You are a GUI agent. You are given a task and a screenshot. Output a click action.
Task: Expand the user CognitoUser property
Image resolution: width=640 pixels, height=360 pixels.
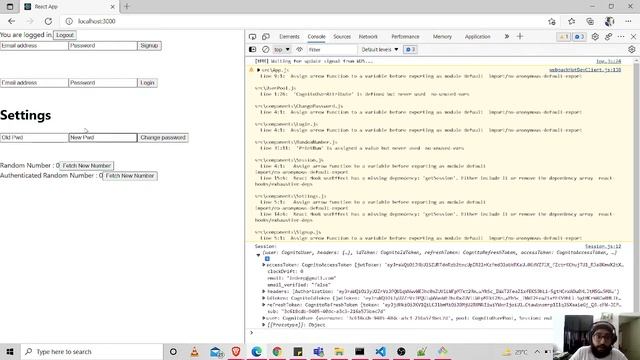264,318
